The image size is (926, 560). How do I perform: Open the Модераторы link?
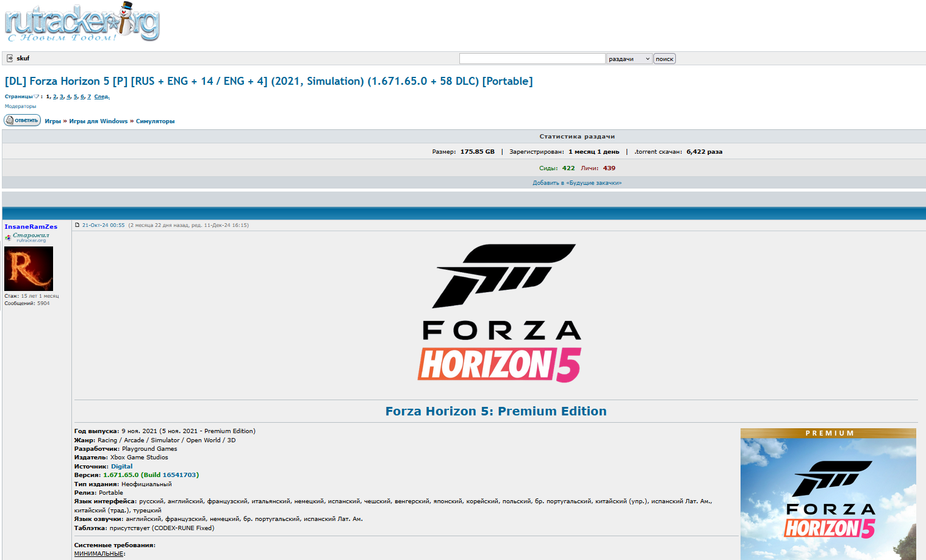coord(21,106)
